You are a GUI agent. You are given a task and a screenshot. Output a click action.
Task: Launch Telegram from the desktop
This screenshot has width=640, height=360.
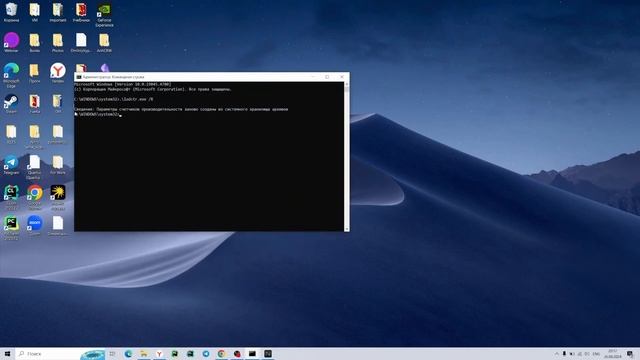pos(11,164)
